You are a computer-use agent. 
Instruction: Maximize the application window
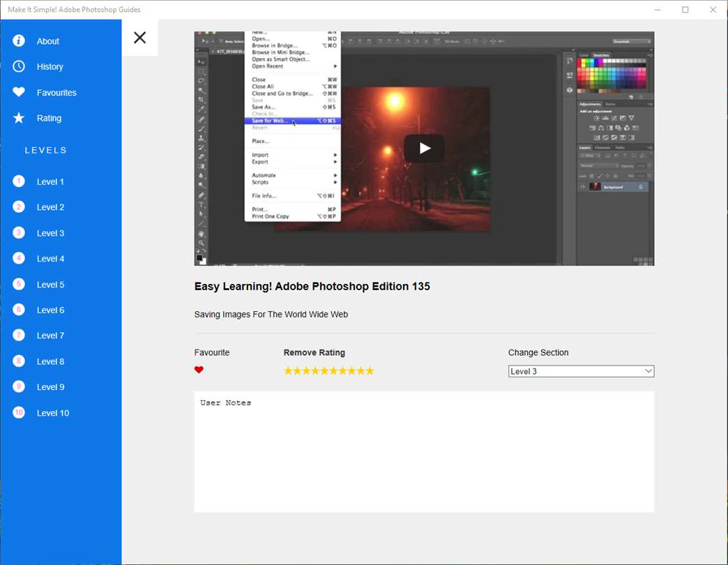685,10
